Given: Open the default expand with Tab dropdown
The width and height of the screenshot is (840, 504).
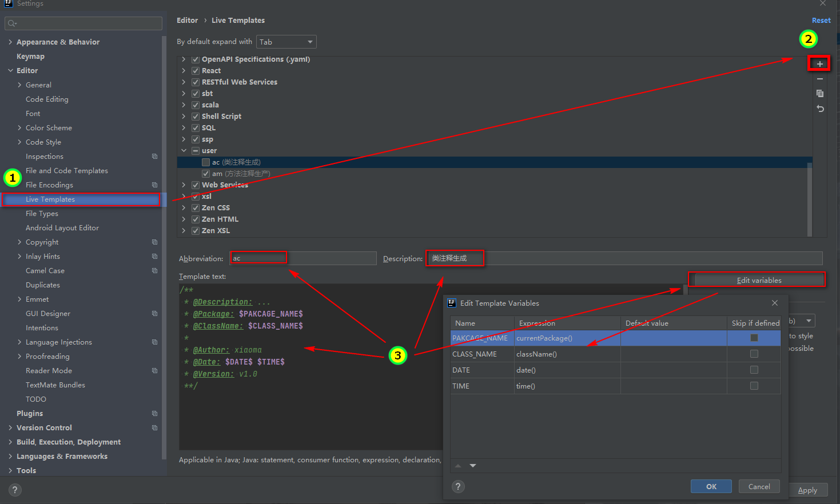Looking at the screenshot, I should 286,42.
